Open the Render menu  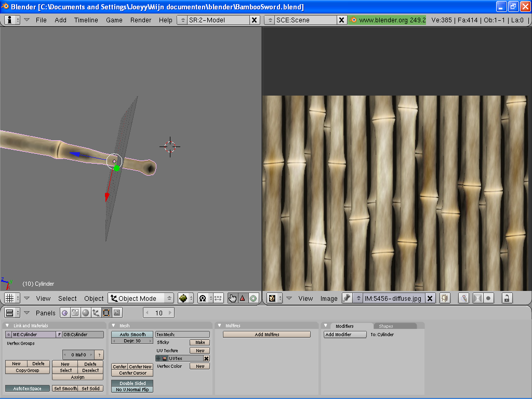[141, 20]
